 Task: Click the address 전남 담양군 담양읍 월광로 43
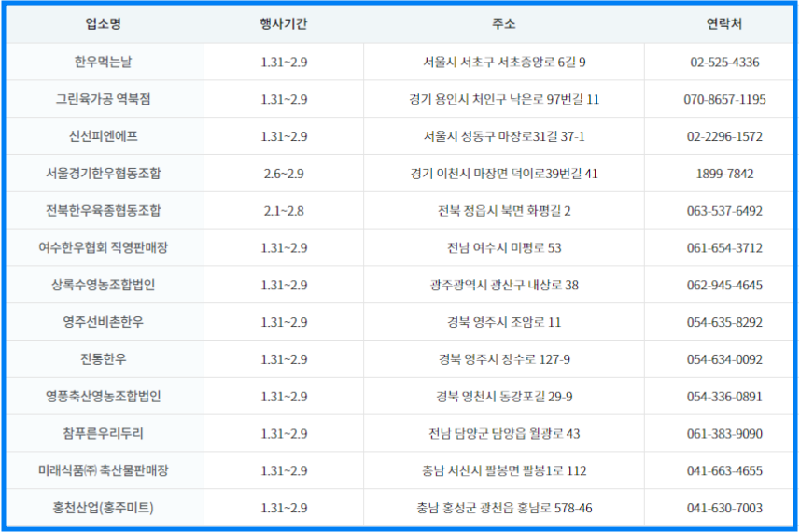tap(504, 434)
